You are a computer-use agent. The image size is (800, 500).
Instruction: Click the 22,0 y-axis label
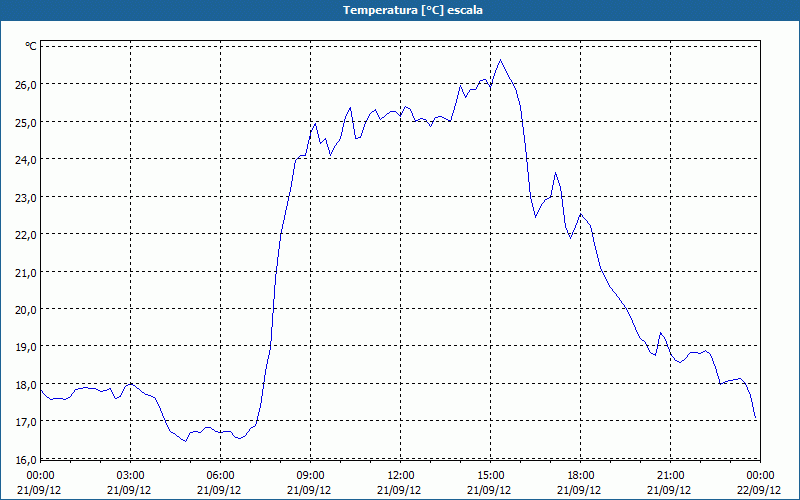coord(26,235)
